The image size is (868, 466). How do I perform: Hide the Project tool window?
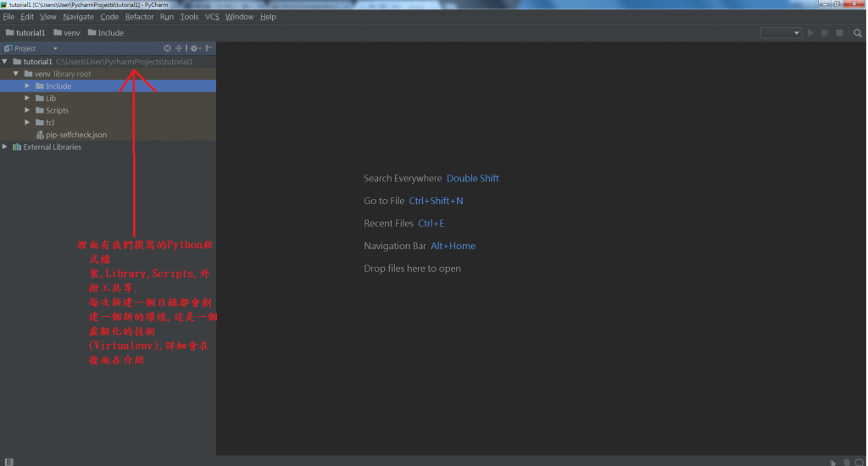pyautogui.click(x=209, y=48)
